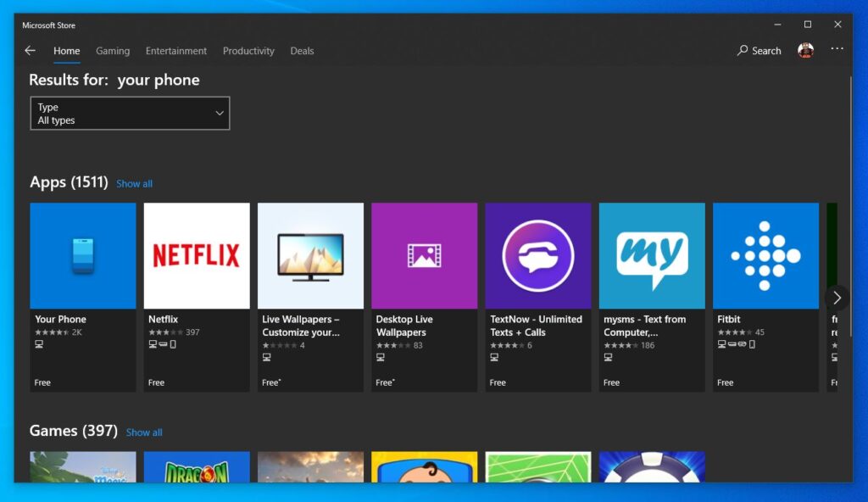Click PC device icon under TextNow
The image size is (868, 502).
(494, 357)
